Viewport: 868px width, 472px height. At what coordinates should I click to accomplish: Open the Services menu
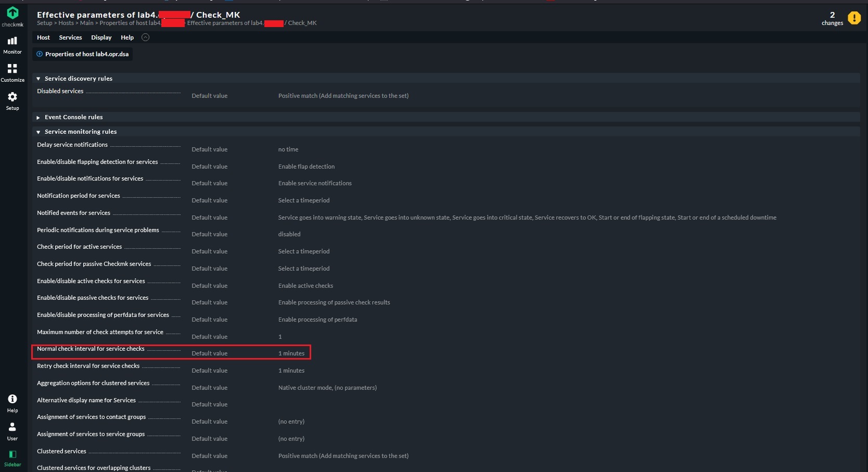coord(70,37)
